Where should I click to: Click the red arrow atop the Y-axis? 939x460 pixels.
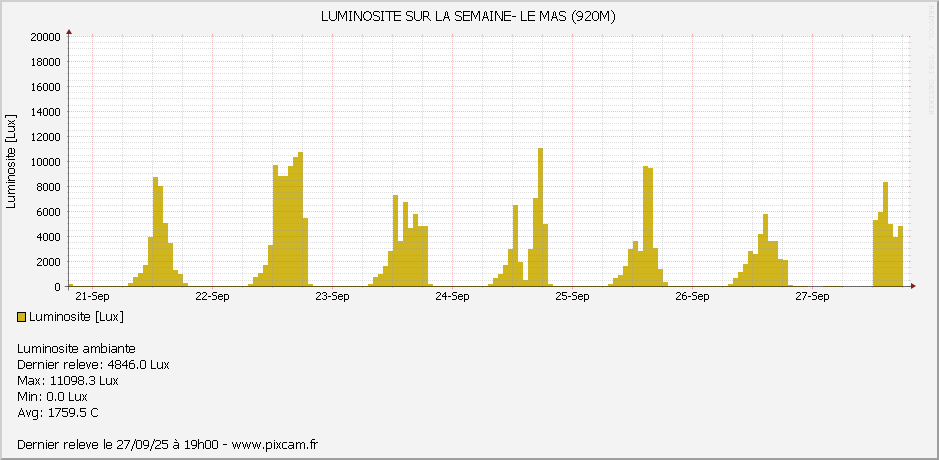pos(69,32)
